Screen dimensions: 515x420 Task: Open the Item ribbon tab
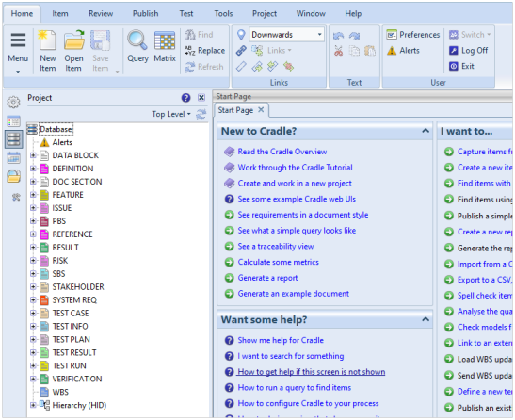pyautogui.click(x=60, y=14)
